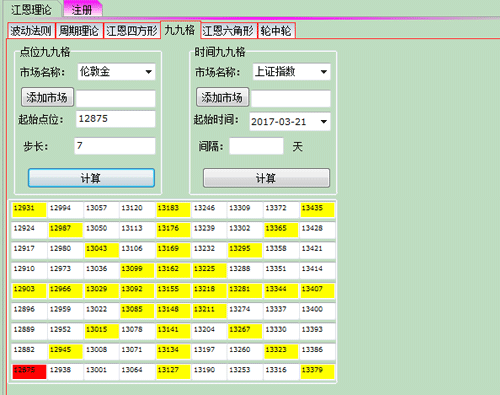Screen dimensions: 500x395
Task: Select the 九九格 tab
Action: [x=180, y=30]
